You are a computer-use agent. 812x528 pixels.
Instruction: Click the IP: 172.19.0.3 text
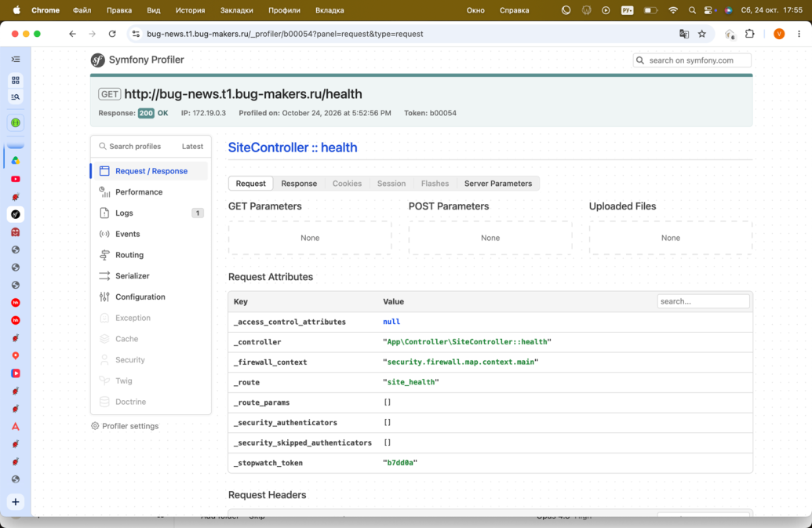(203, 113)
